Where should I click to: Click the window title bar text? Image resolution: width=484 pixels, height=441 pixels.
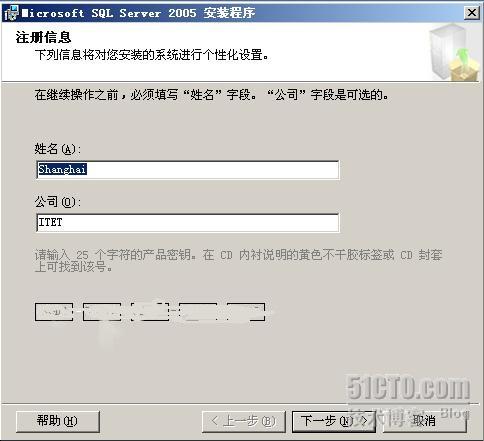138,13
